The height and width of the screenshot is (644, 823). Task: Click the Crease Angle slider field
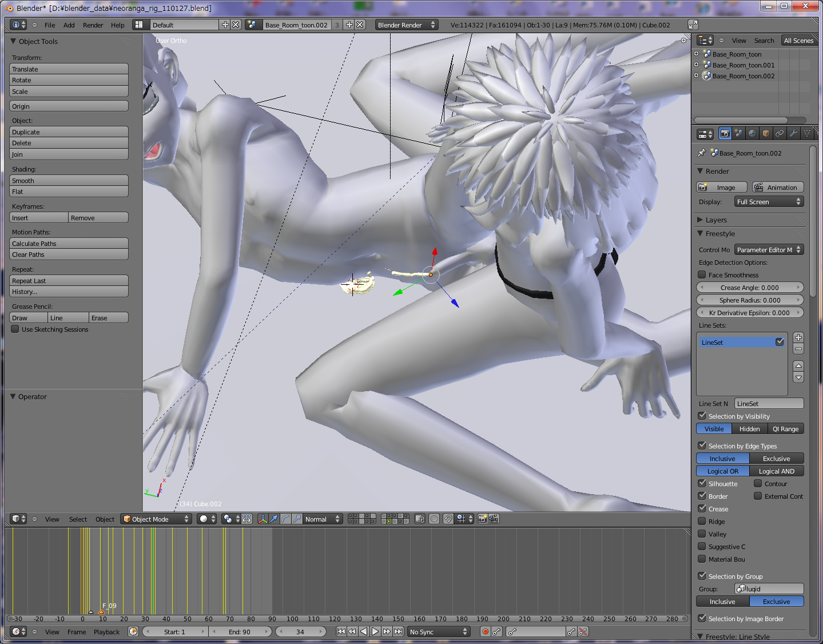[749, 288]
